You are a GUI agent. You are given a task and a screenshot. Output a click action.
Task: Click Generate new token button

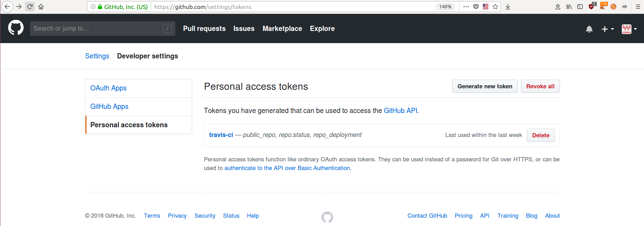pyautogui.click(x=485, y=87)
